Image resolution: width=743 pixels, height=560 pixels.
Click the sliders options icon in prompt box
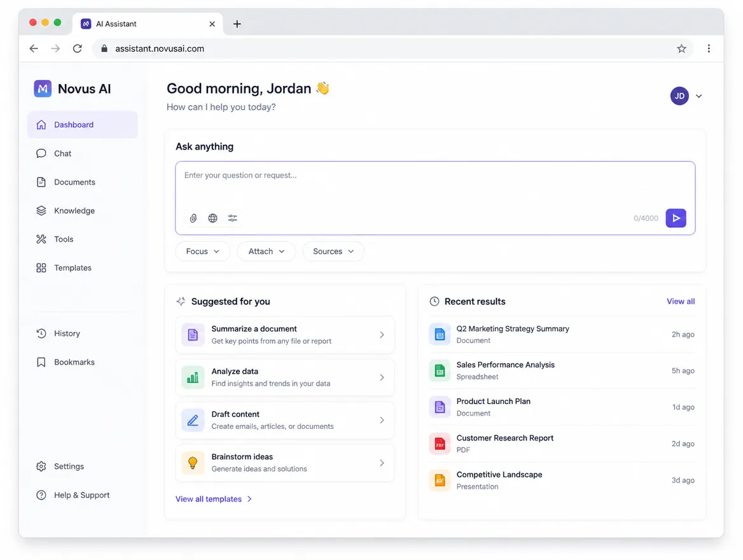232,218
